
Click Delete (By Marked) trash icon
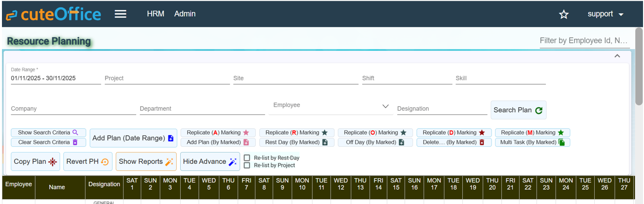tap(482, 142)
